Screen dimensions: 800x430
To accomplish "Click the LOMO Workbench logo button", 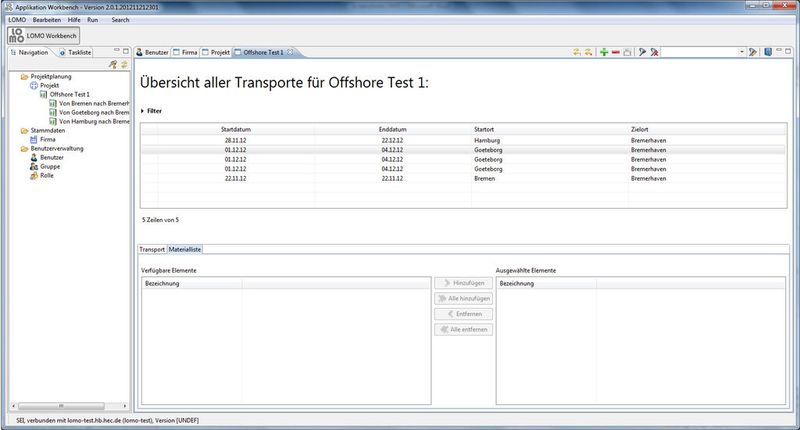I will coord(43,36).
